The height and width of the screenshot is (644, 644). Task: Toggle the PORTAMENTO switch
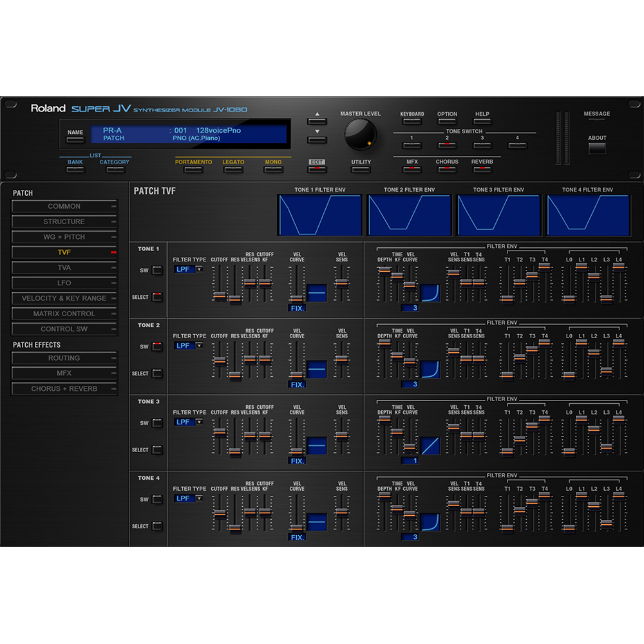[x=193, y=169]
